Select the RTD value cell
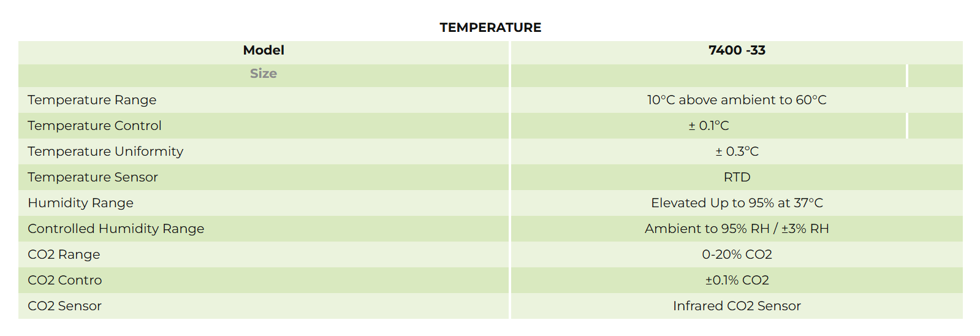The image size is (980, 336). [737, 177]
